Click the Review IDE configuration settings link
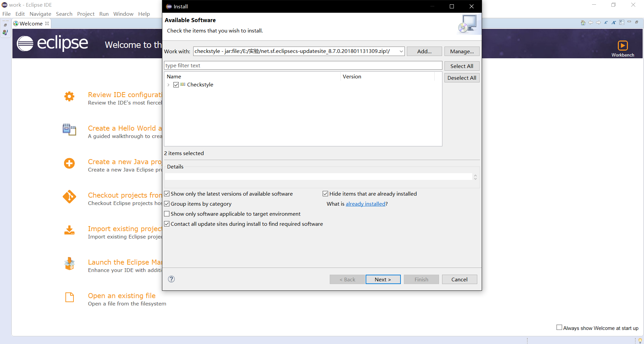 pyautogui.click(x=125, y=95)
